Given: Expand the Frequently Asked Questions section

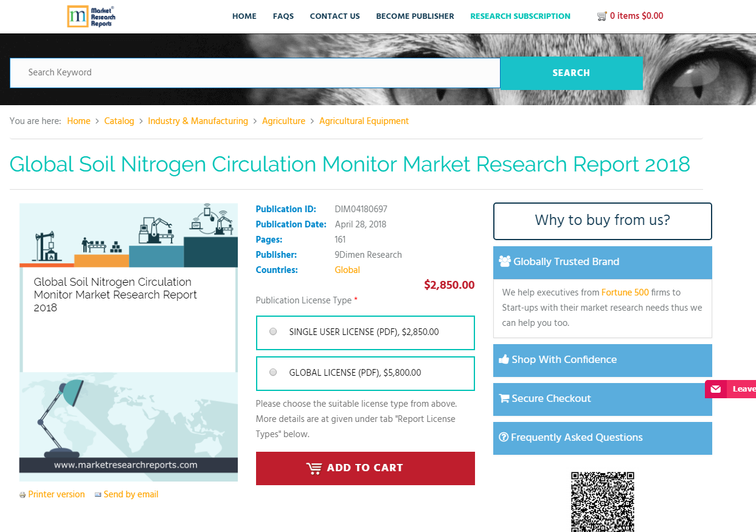Looking at the screenshot, I should tap(602, 438).
